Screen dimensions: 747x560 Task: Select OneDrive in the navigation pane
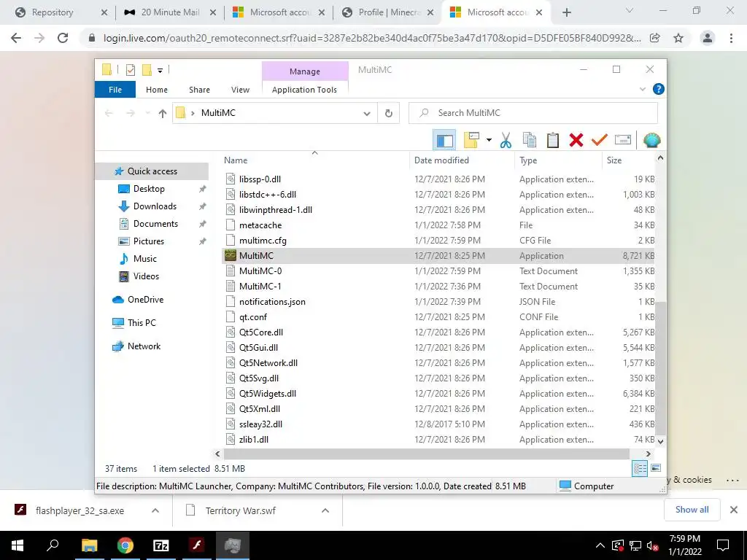click(145, 300)
